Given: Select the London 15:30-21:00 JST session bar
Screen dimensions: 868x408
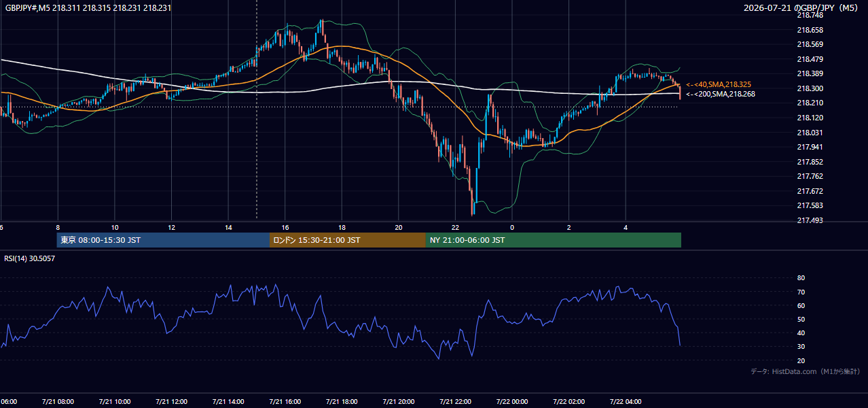Looking at the screenshot, I should click(x=348, y=240).
